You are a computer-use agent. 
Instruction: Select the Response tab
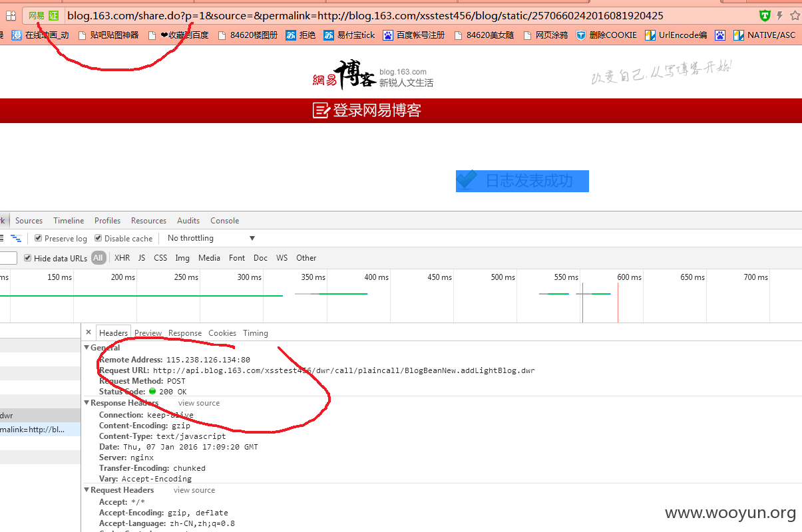click(185, 333)
